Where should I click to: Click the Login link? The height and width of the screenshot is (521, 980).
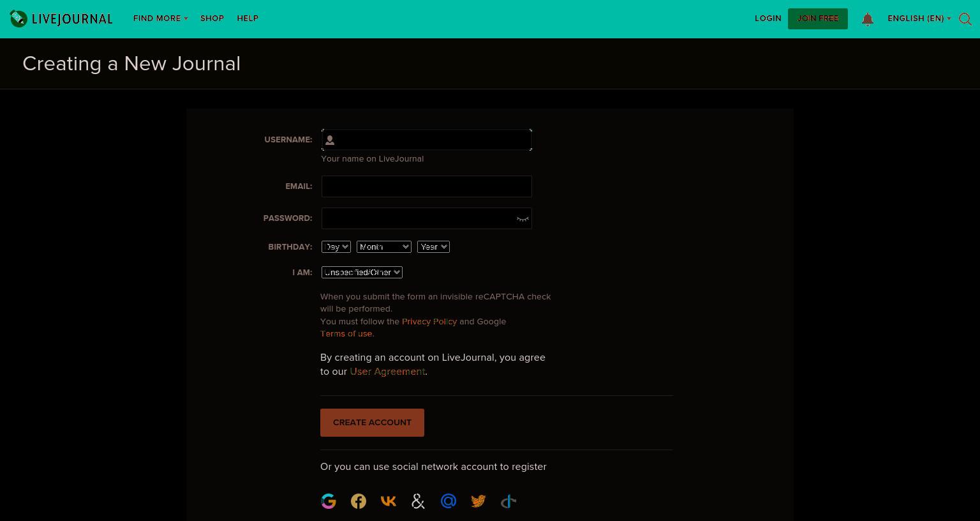[x=768, y=19]
